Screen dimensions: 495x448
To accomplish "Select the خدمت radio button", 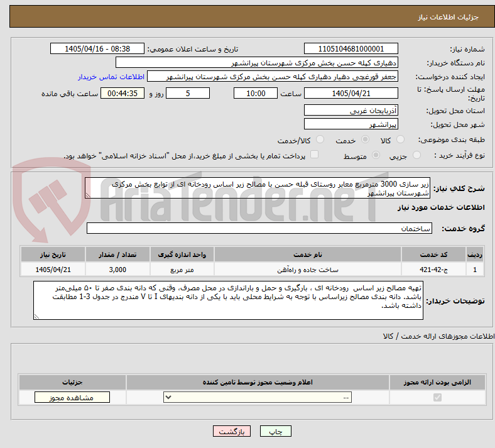I will tap(365, 139).
